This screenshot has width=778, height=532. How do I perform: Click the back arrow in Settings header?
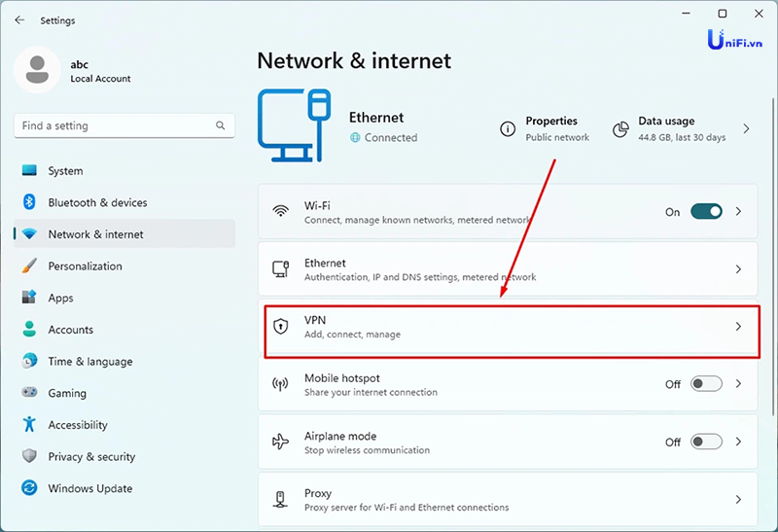coord(19,19)
